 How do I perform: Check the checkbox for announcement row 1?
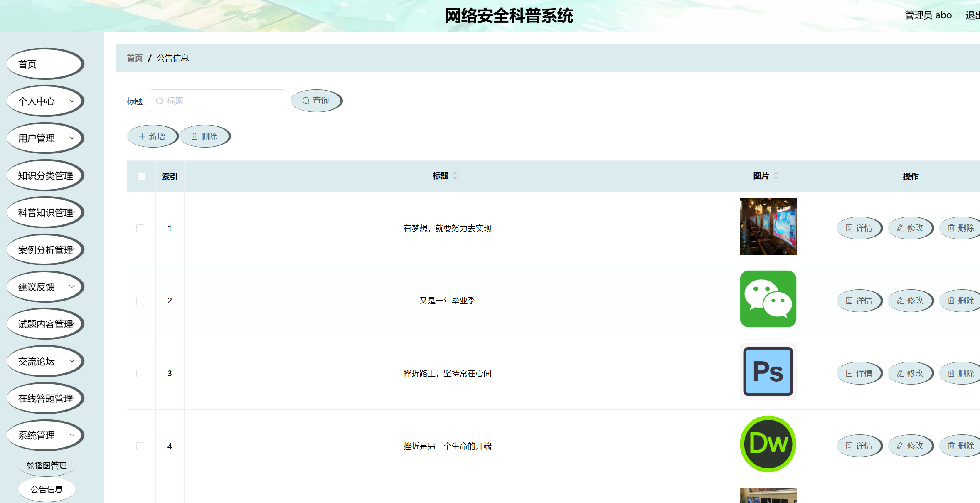coord(140,228)
